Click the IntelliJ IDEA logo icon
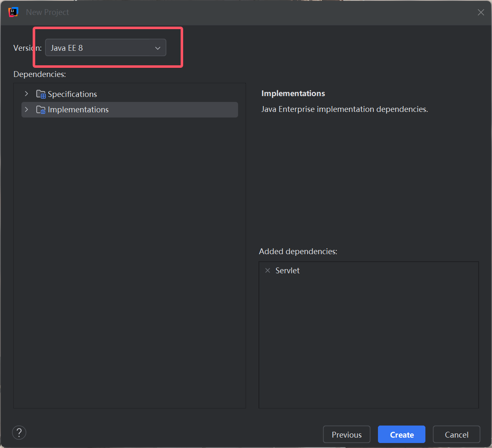 [x=13, y=12]
